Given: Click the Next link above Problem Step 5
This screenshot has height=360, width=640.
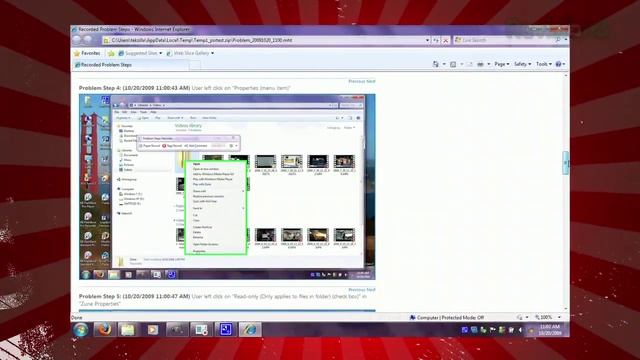Looking at the screenshot, I should point(371,290).
